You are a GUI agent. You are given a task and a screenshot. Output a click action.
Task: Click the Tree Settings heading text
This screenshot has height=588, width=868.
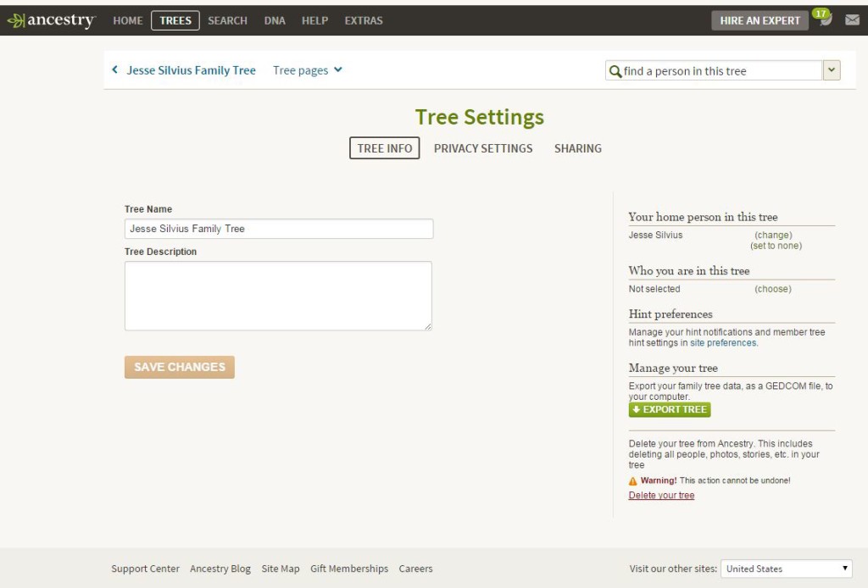point(480,117)
